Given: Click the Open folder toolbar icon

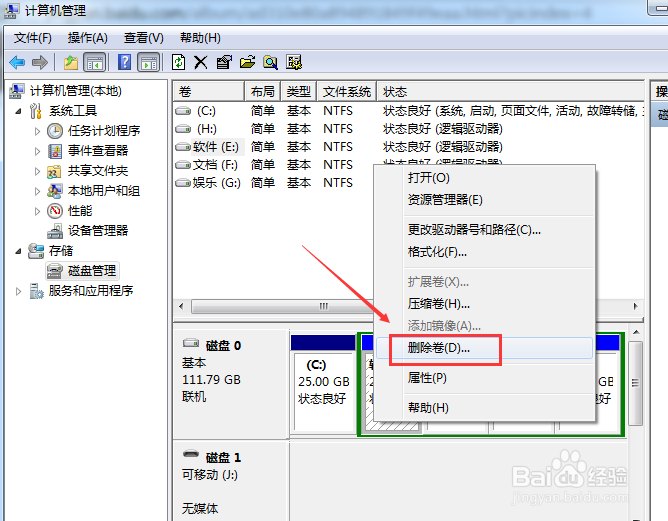Looking at the screenshot, I should (247, 63).
